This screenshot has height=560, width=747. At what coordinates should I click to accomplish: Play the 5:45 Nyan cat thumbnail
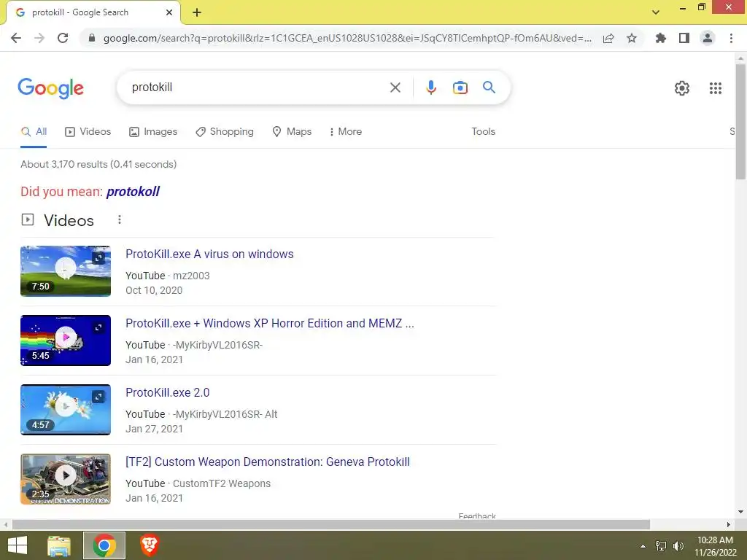(66, 341)
